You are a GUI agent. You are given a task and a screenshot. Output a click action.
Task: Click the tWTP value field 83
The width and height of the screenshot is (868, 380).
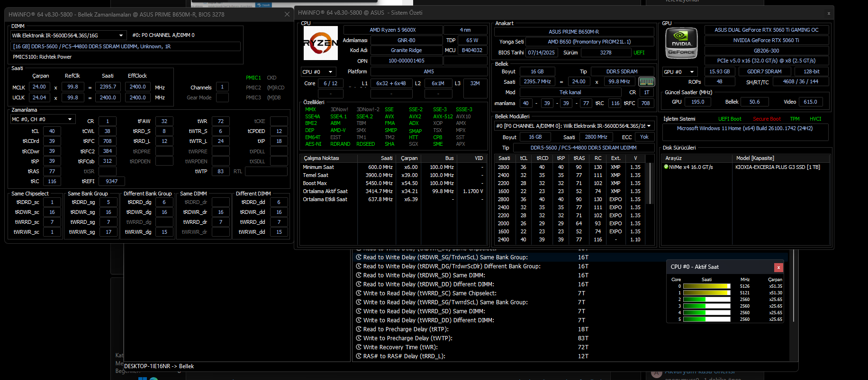coord(221,171)
